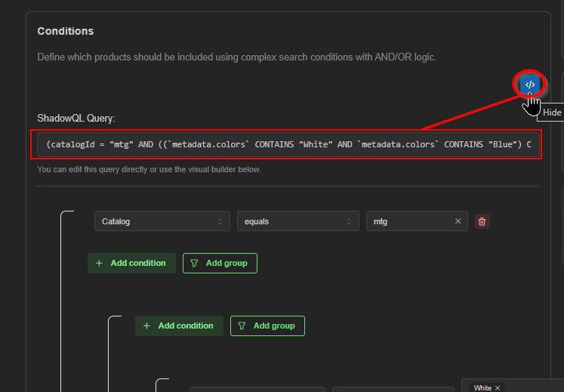Screen dimensions: 564x392
Task: Toggle the ShadowQL code view icon
Action: (529, 85)
